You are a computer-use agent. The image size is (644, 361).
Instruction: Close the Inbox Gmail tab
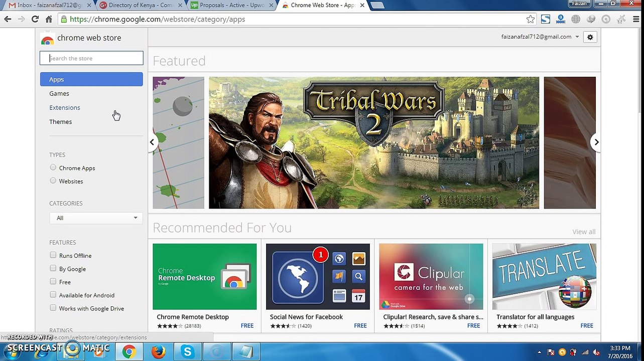pos(89,5)
